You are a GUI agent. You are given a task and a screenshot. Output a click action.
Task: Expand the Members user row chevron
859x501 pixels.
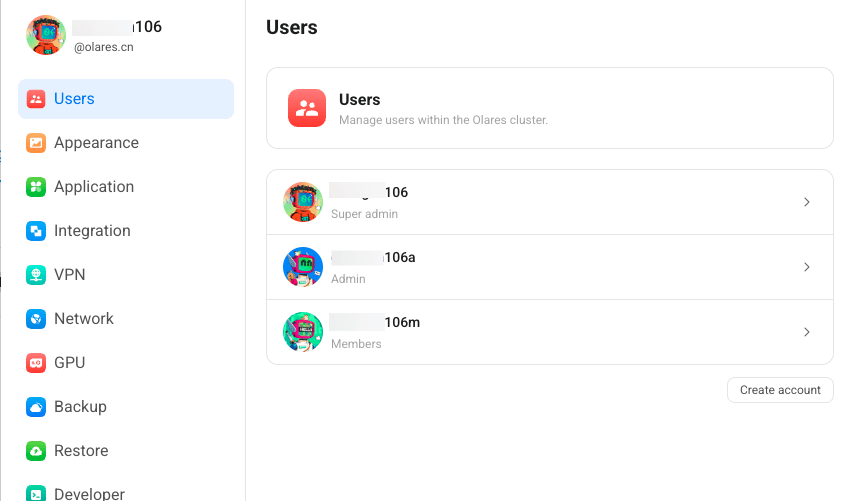(x=807, y=332)
